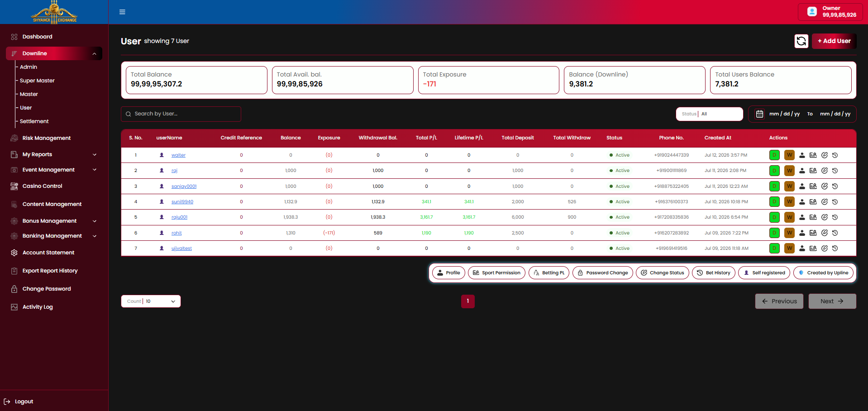Toggle the sidebar with the hamburger menu icon
868x411 pixels.
click(122, 12)
